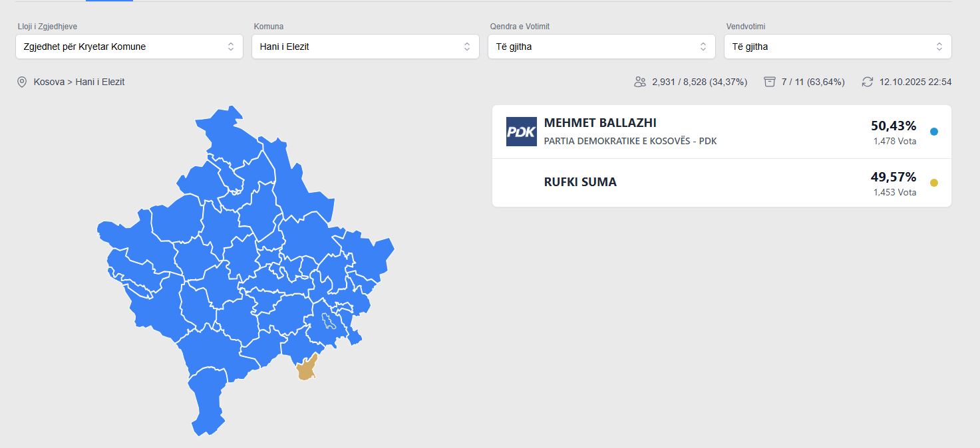This screenshot has height=448, width=980.
Task: Click Hani i Elezit in the breadcrumb
Action: [100, 82]
